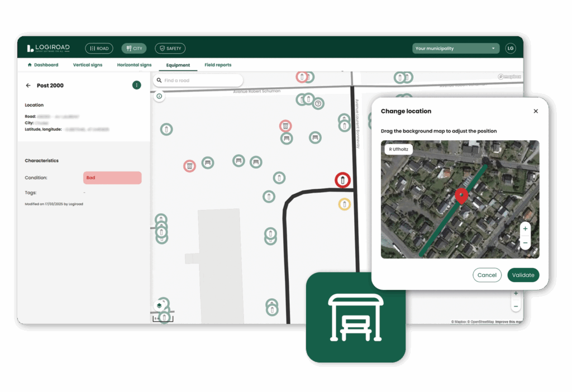Switch to the CITY module
Viewport: 572px width, 392px height.
(x=134, y=49)
